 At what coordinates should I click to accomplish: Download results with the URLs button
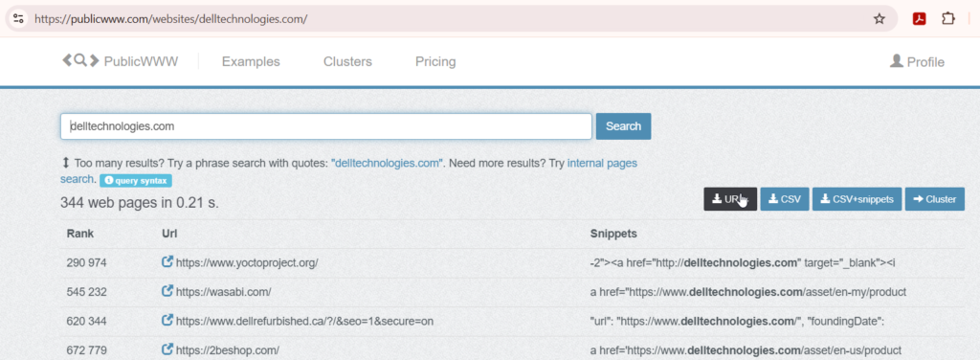(x=730, y=199)
